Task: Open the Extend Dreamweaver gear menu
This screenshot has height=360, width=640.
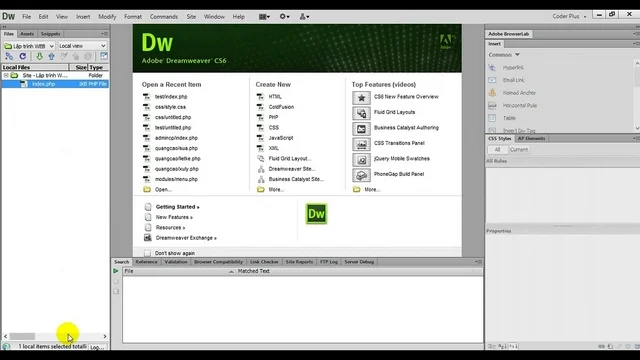Action: tap(284, 17)
